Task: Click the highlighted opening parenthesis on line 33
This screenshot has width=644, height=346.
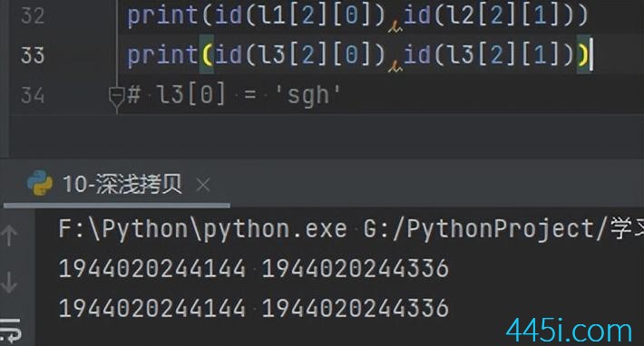Action: (x=207, y=55)
